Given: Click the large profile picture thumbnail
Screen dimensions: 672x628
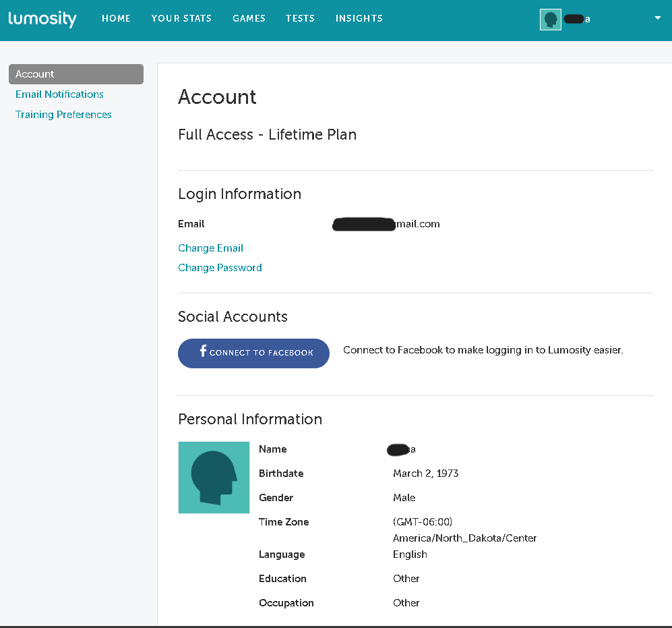Looking at the screenshot, I should tap(214, 478).
